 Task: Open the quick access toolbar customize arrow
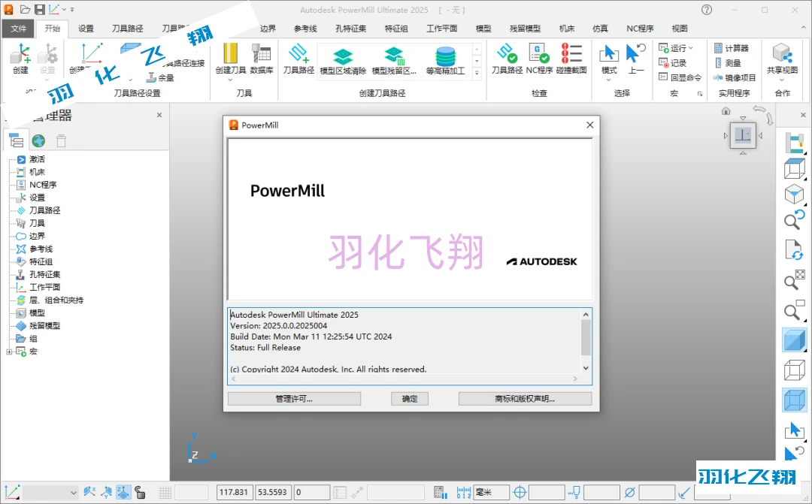point(72,9)
